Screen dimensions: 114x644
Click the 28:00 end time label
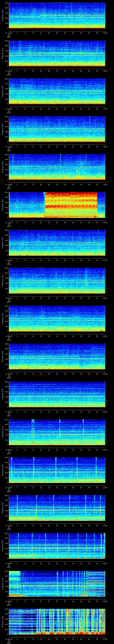pyautogui.click(x=105, y=525)
